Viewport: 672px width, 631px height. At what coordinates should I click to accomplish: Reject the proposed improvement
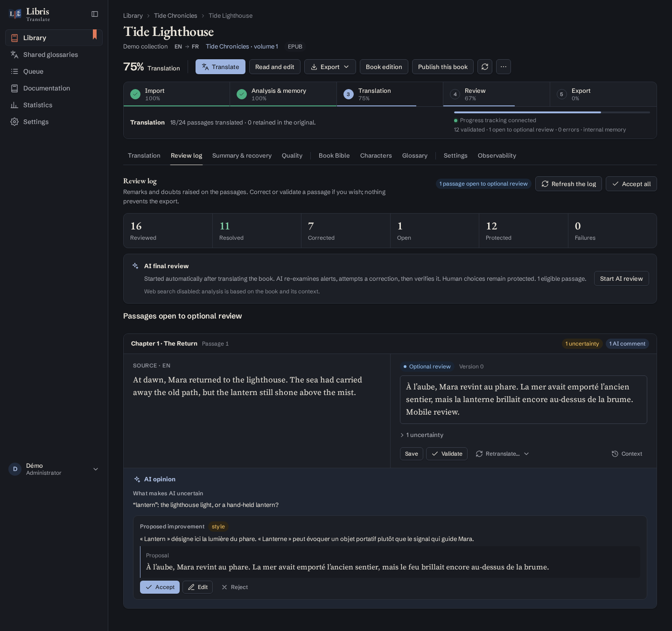point(235,587)
